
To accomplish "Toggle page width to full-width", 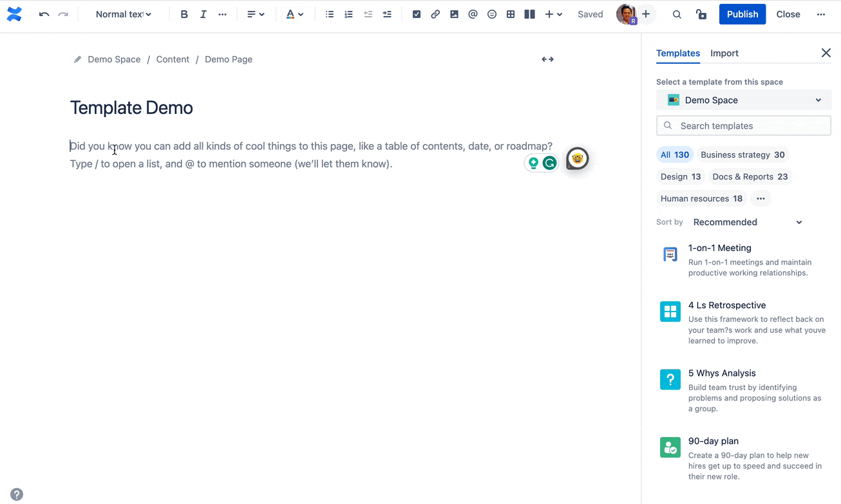I will click(547, 59).
